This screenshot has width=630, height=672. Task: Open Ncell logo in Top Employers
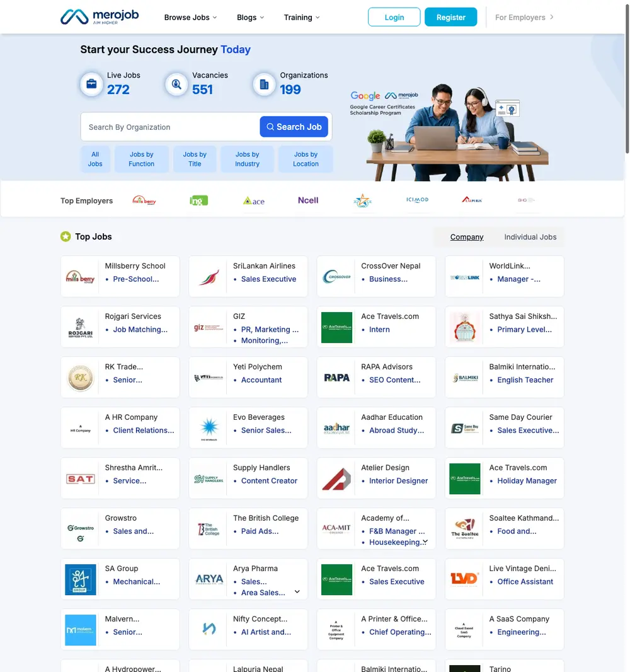308,200
